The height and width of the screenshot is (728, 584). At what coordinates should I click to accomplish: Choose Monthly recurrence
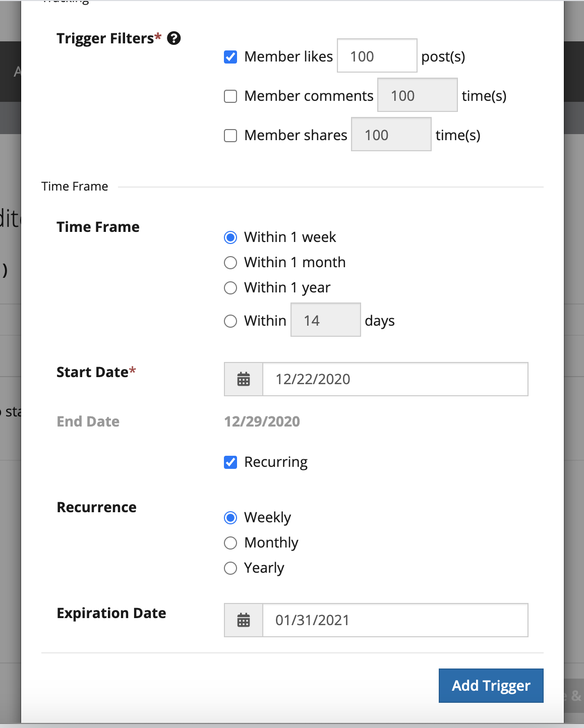tap(230, 543)
